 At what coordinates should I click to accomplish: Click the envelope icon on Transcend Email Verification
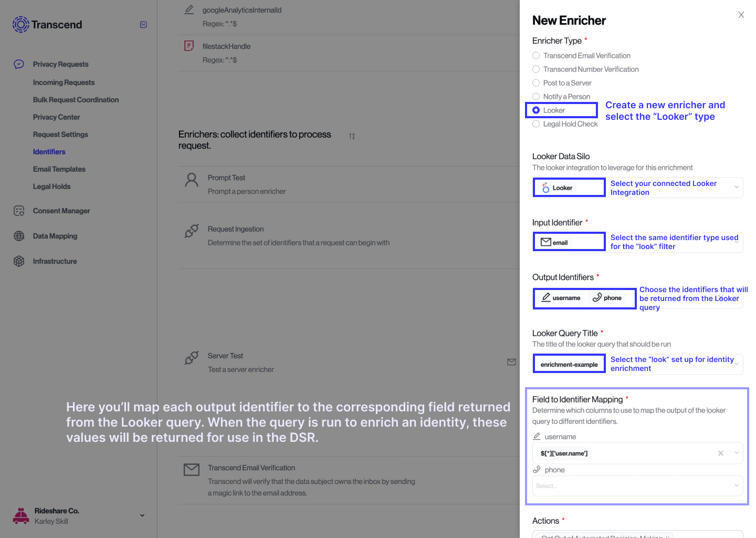(191, 469)
